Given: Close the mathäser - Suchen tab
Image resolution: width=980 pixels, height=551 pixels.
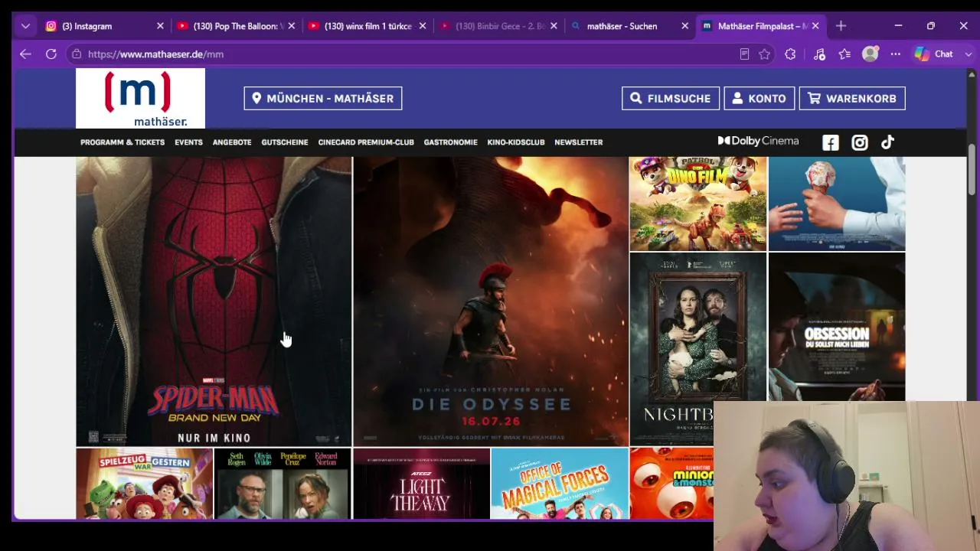Looking at the screenshot, I should coord(685,26).
